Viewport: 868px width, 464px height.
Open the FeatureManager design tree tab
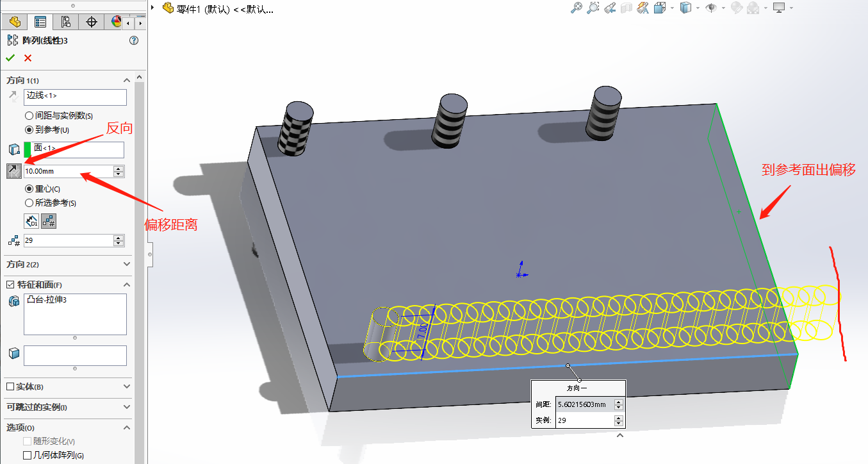coord(15,22)
